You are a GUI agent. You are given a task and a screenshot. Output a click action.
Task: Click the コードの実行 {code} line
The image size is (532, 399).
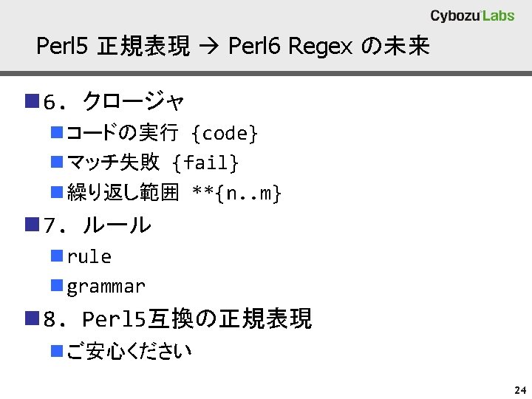pyautogui.click(x=162, y=134)
